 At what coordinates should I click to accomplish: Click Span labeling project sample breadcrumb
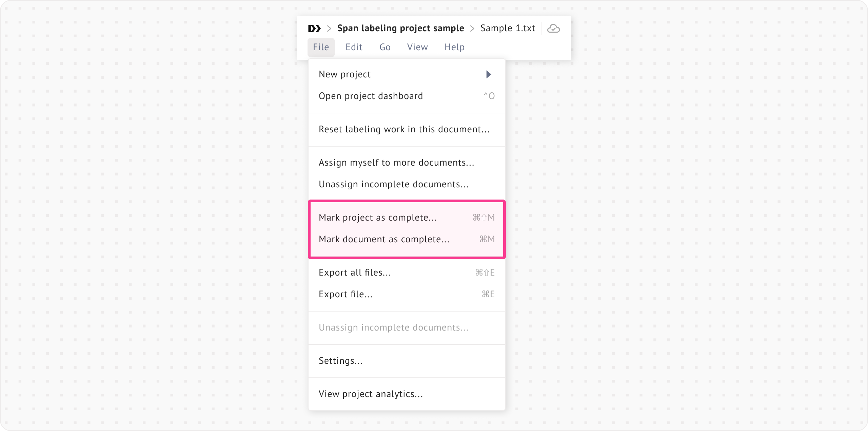[400, 28]
